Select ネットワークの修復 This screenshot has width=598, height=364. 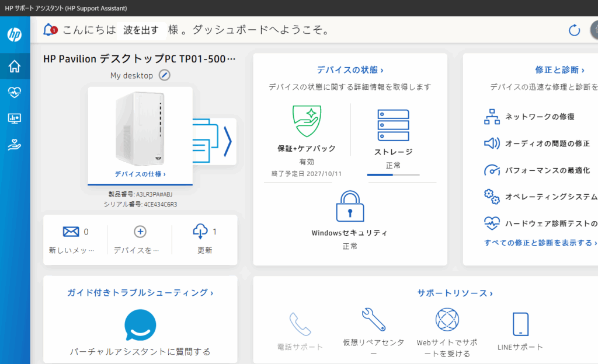[x=540, y=117]
